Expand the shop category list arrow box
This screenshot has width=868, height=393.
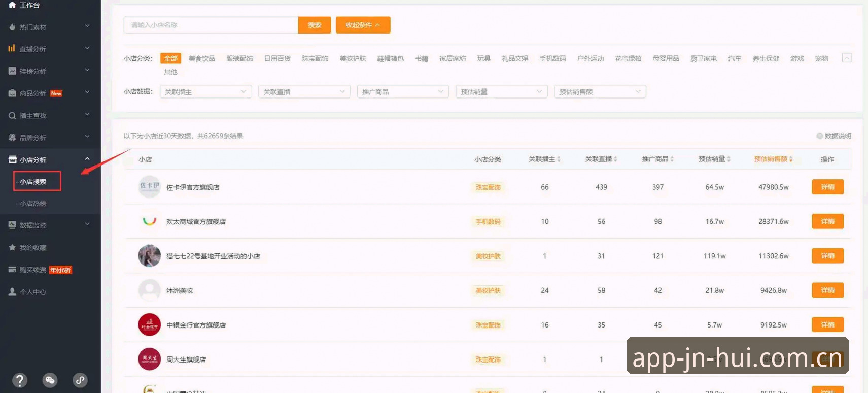[x=847, y=58]
